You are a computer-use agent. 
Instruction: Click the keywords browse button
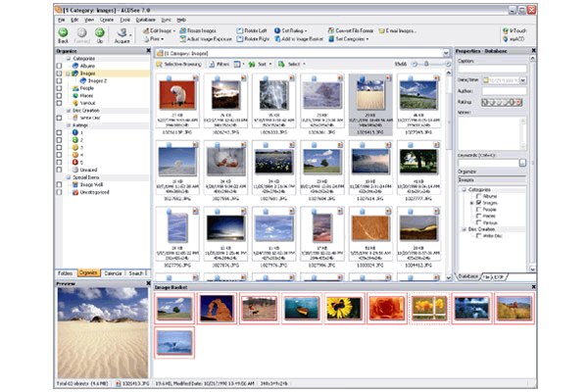point(522,162)
